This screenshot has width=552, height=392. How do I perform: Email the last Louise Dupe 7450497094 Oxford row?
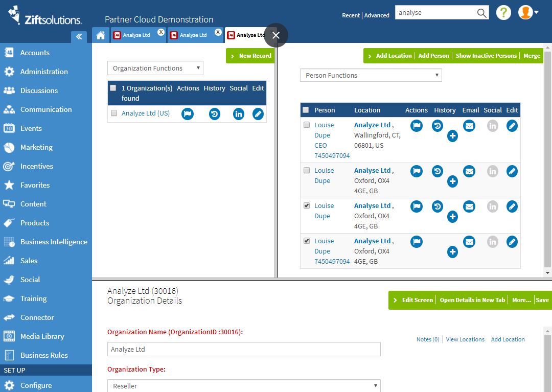pyautogui.click(x=469, y=242)
